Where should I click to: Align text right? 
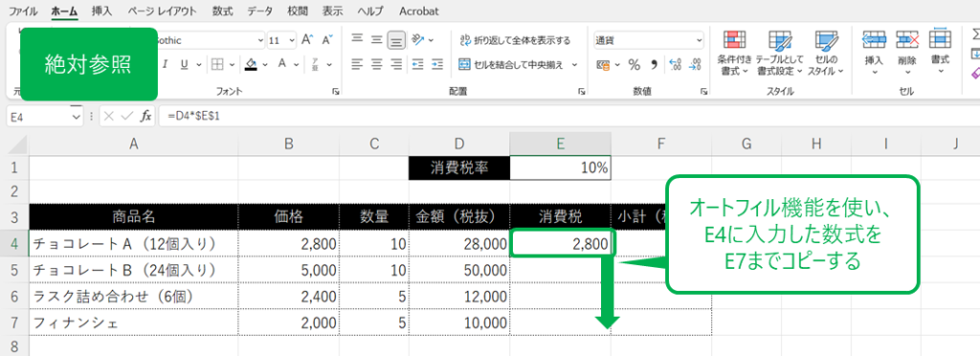pyautogui.click(x=395, y=64)
